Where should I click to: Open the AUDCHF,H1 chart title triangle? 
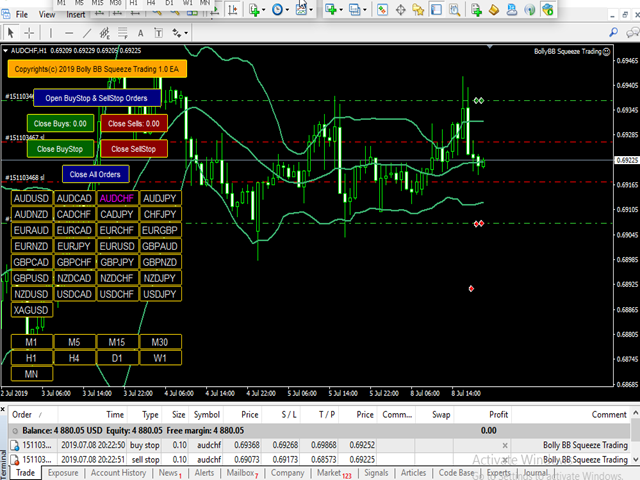coord(5,51)
